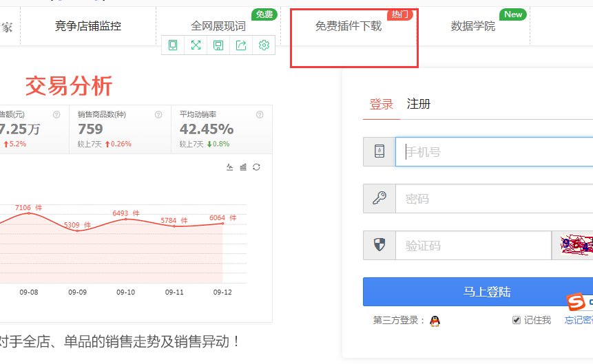Toggle the 记住我 checkbox
The image size is (593, 364).
pyautogui.click(x=517, y=320)
